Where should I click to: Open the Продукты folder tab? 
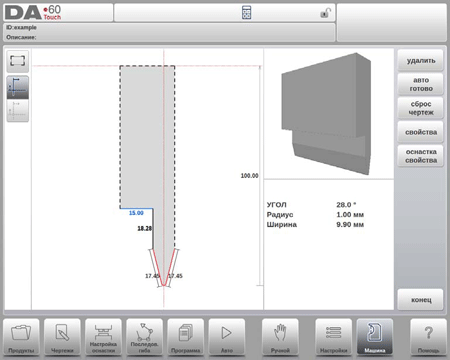point(21,337)
